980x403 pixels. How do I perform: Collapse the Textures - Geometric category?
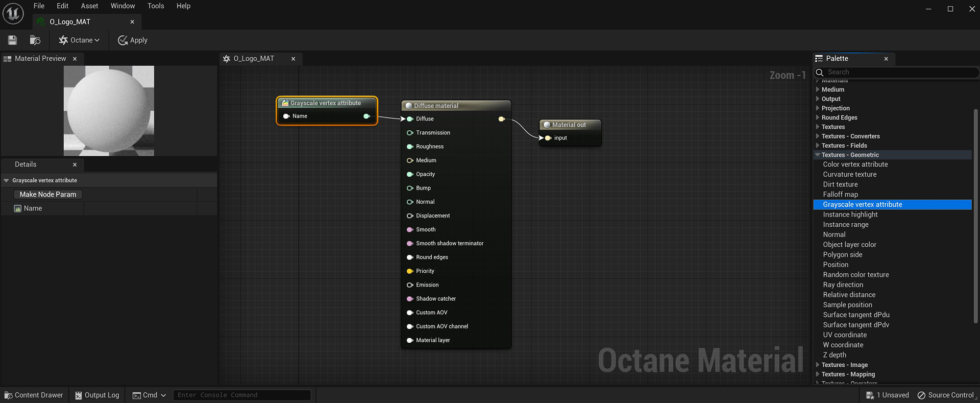point(817,155)
